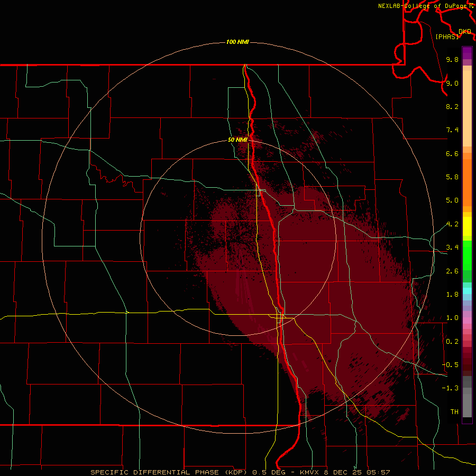
Task: Click the 0.5 DEG elevation text
Action: click(270, 472)
